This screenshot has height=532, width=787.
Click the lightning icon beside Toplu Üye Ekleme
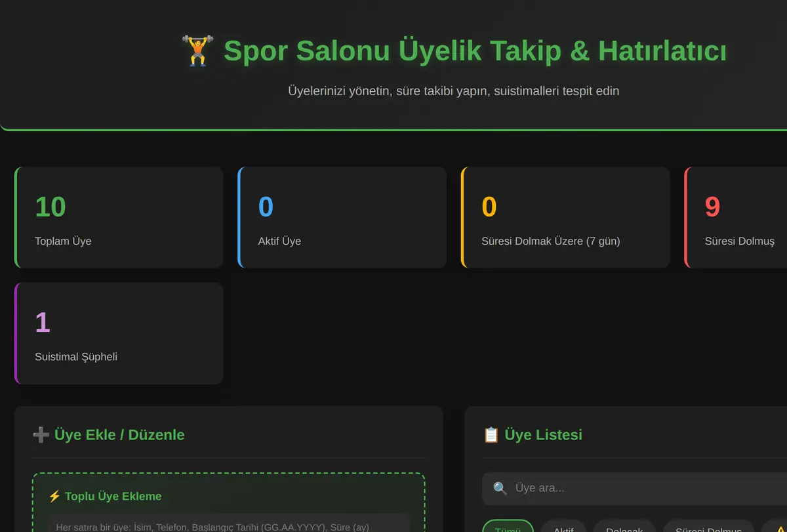(x=54, y=497)
